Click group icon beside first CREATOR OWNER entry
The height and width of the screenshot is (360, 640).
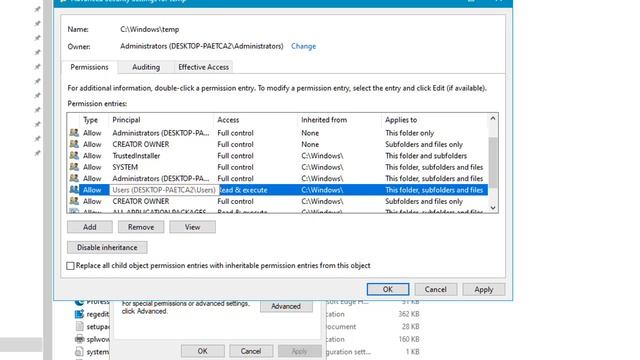pos(74,144)
